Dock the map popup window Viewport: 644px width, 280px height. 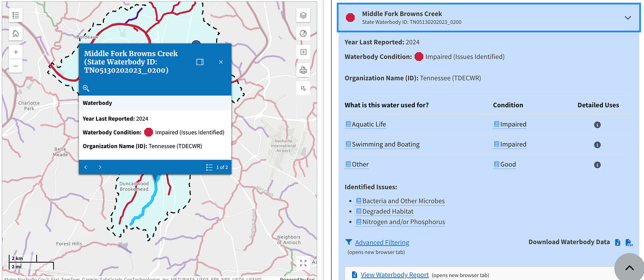200,62
